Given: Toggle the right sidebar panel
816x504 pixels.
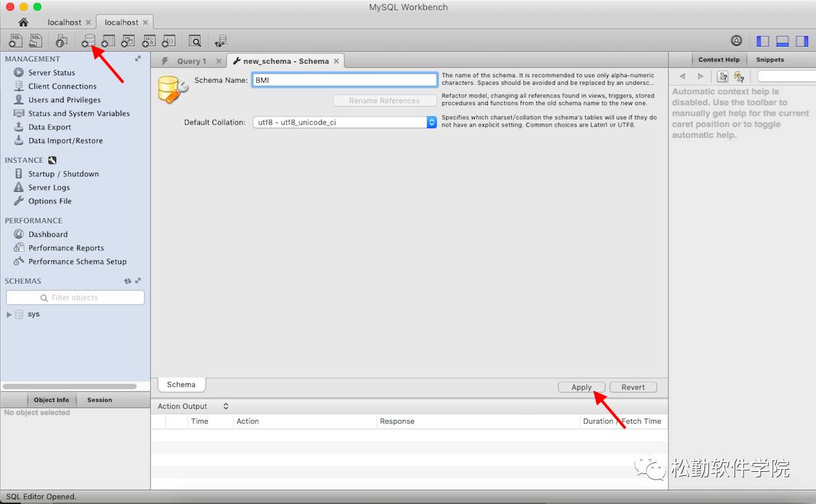Looking at the screenshot, I should 802,41.
